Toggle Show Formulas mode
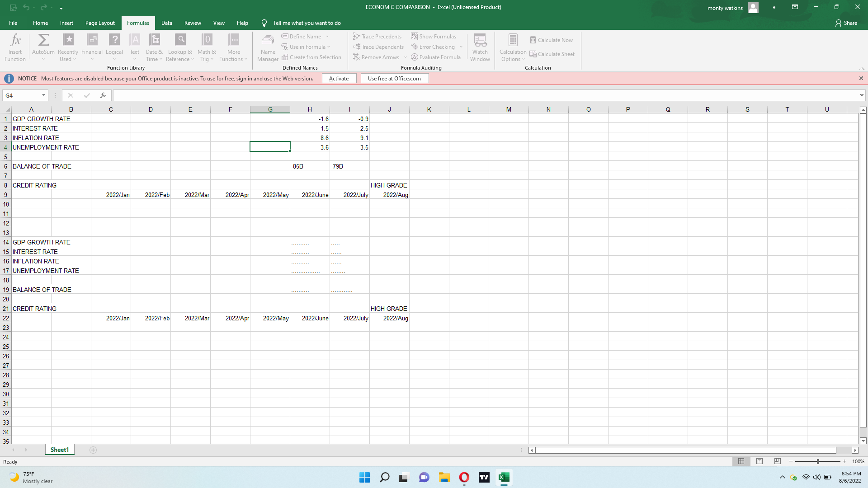The image size is (868, 488). click(x=434, y=37)
